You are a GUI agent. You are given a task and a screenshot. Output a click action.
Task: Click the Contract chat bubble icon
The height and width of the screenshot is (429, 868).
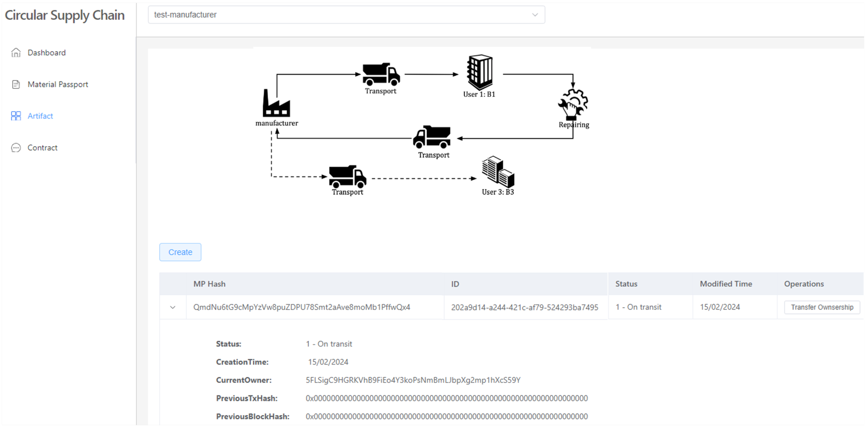click(16, 148)
